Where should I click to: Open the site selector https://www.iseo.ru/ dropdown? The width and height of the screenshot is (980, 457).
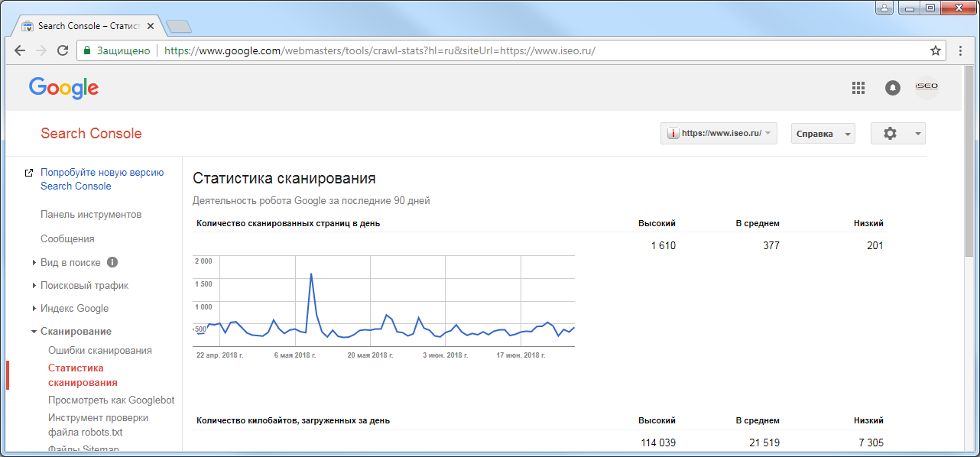pos(719,134)
